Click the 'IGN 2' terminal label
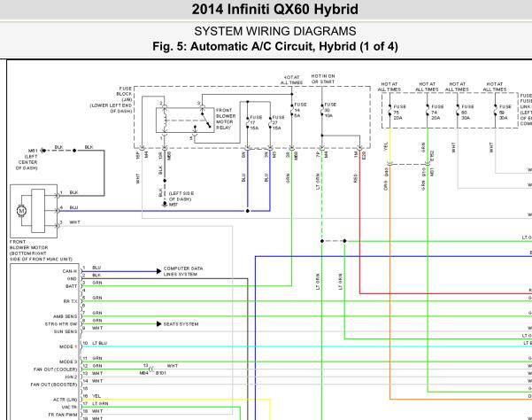Image resolution: width=532 pixels, height=420 pixels. pyautogui.click(x=71, y=377)
